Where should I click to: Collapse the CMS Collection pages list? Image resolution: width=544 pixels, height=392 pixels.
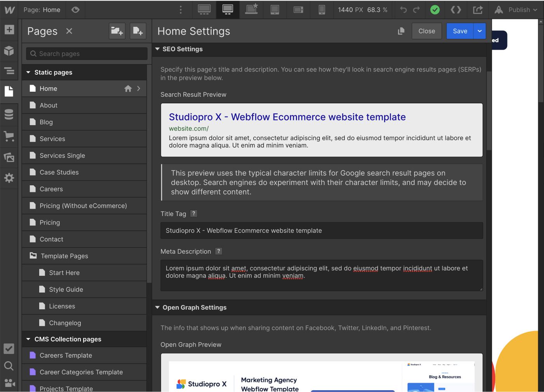[28, 339]
